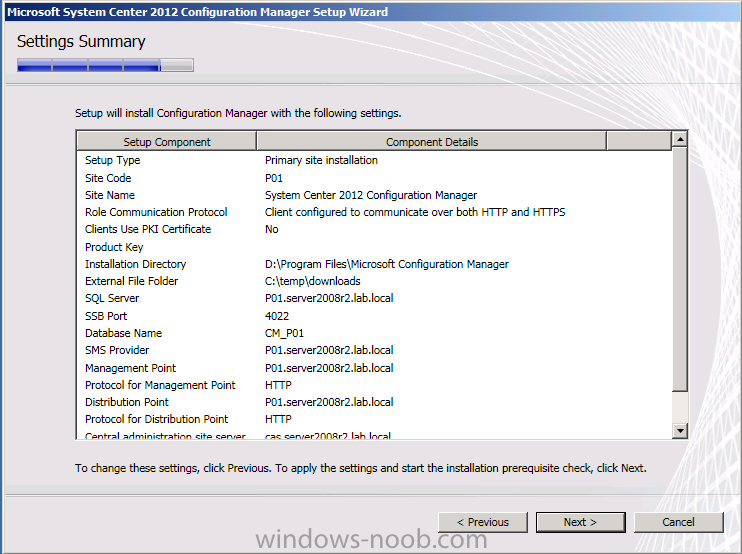Select the SSB Port label
This screenshot has width=742, height=554.
(106, 317)
